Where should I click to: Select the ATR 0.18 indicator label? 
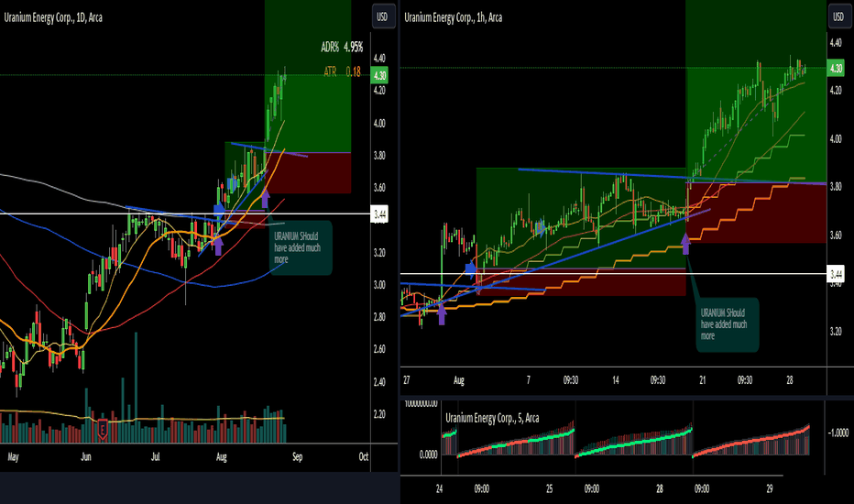point(342,71)
